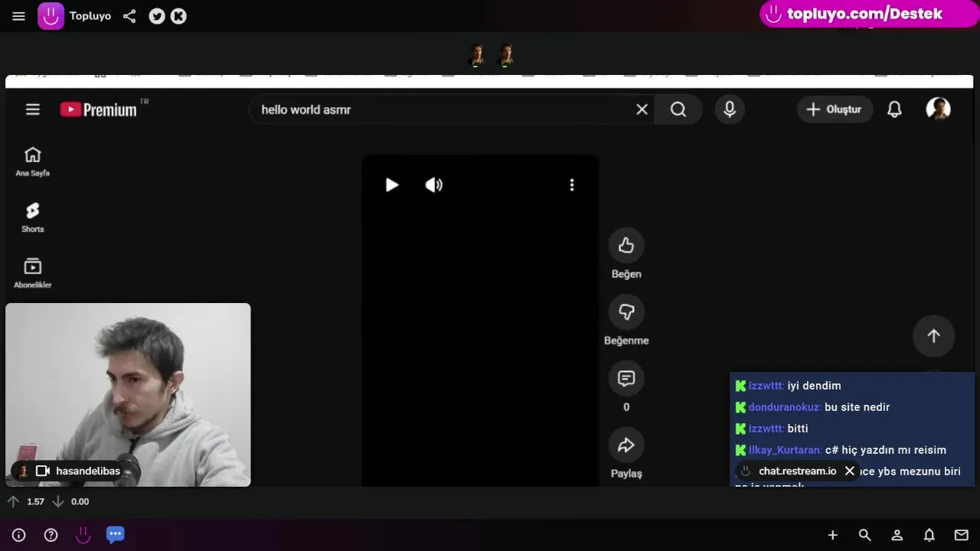Screen dimensions: 980x551
Task: Click the second participant avatar at top
Action: pyautogui.click(x=505, y=55)
